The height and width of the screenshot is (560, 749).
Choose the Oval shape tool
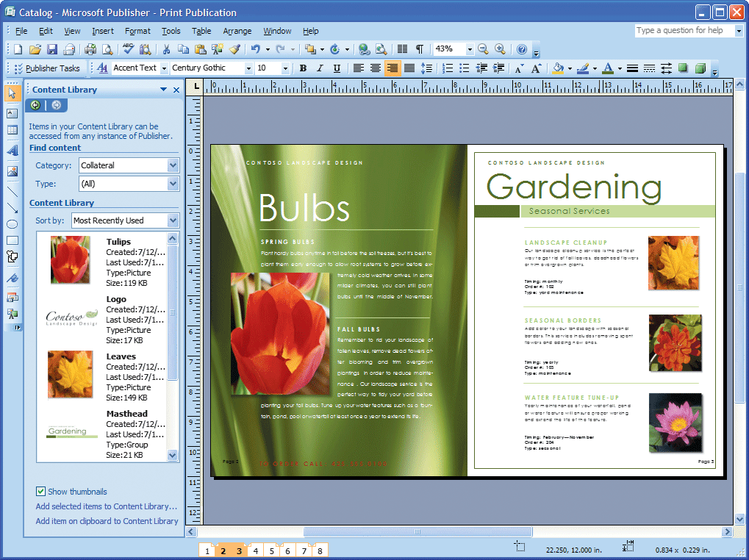click(x=12, y=223)
